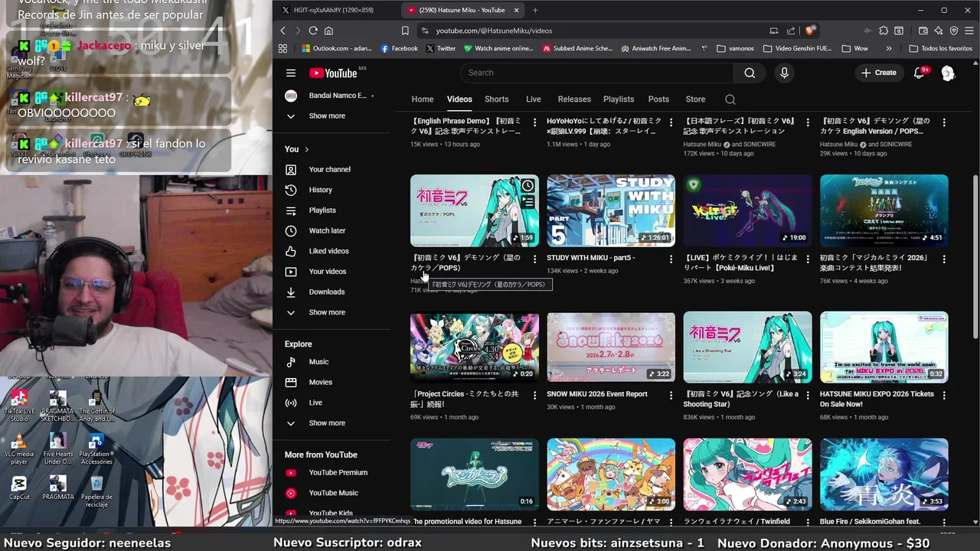This screenshot has width=980, height=551.
Task: Open History in the sidebar
Action: [x=320, y=190]
